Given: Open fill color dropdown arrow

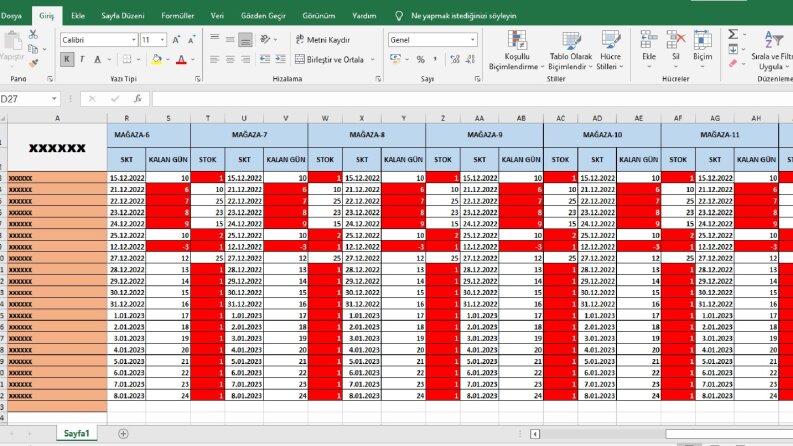Looking at the screenshot, I should click(x=167, y=60).
